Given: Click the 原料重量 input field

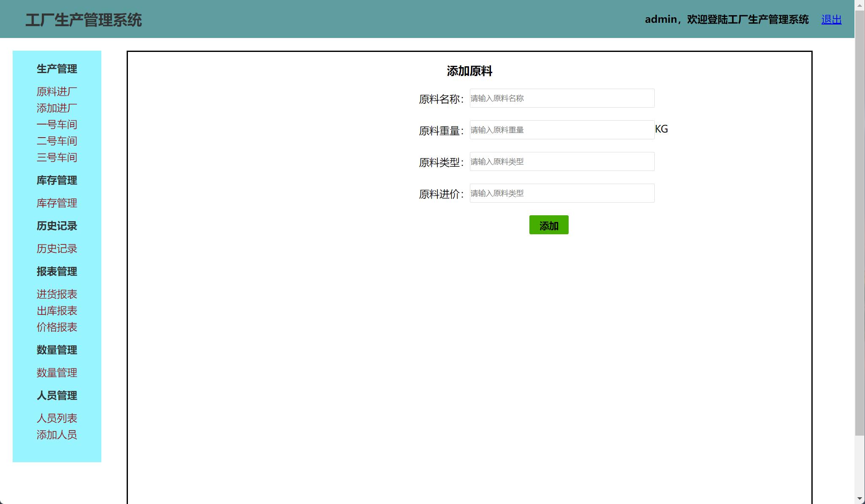Looking at the screenshot, I should pyautogui.click(x=561, y=130).
